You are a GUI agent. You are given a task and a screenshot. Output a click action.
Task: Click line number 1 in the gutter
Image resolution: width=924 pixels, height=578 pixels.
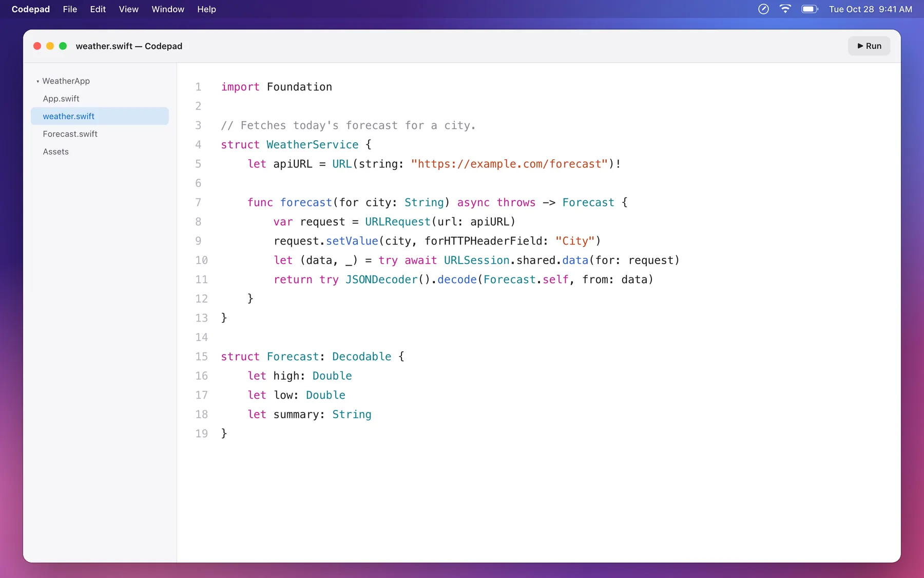point(198,87)
